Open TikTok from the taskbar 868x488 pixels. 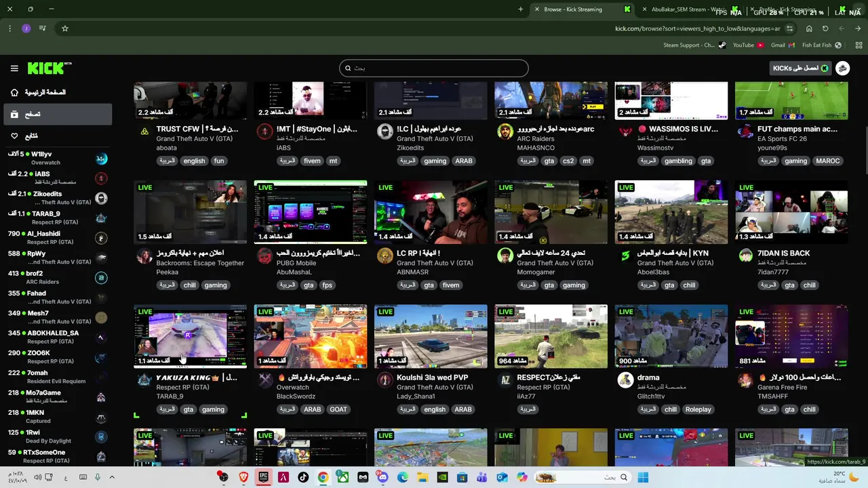pos(303,477)
